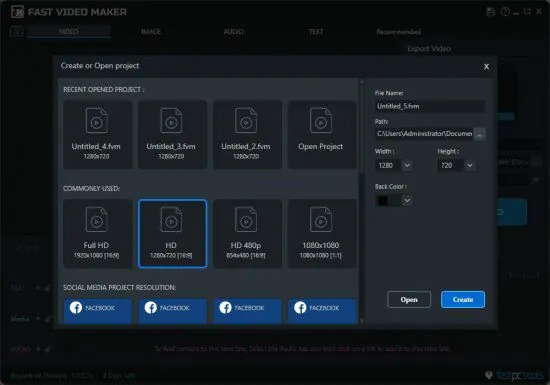Close the Create or Open project dialog
550x385 pixels.
click(x=486, y=67)
